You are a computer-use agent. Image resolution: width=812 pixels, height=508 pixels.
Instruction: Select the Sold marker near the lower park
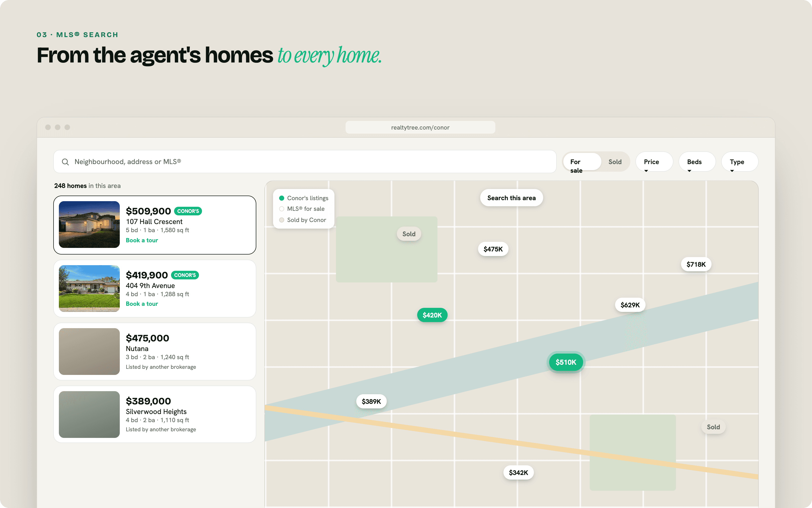point(713,427)
